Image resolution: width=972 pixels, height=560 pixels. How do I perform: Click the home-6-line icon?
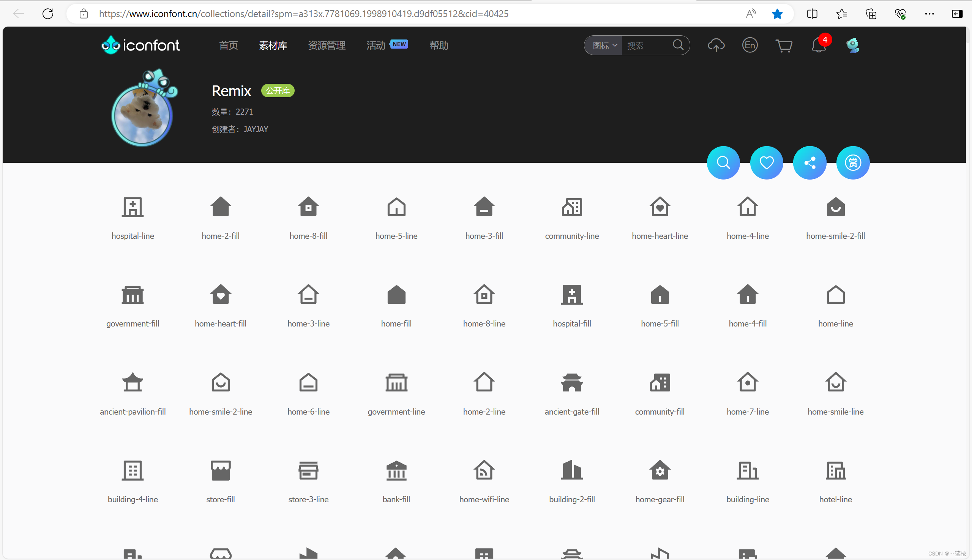click(308, 382)
